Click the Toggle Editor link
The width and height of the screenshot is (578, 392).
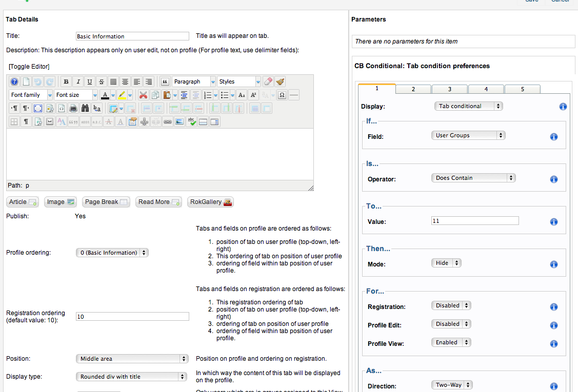click(x=29, y=67)
